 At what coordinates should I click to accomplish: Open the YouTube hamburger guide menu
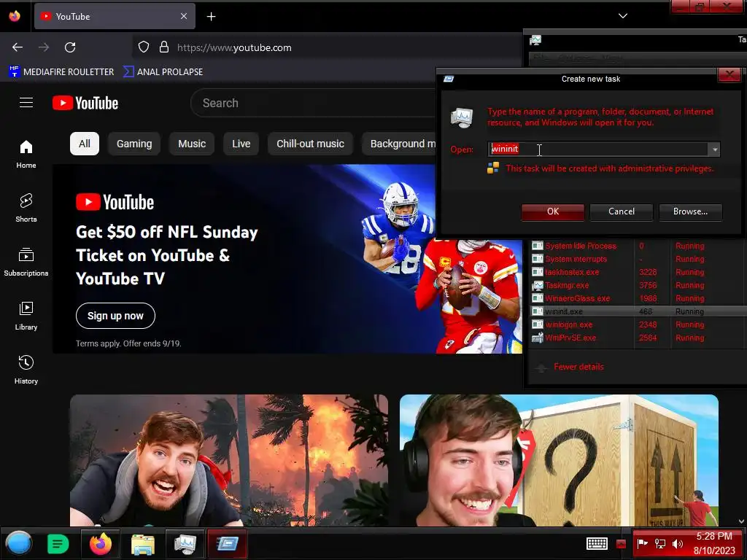[26, 103]
